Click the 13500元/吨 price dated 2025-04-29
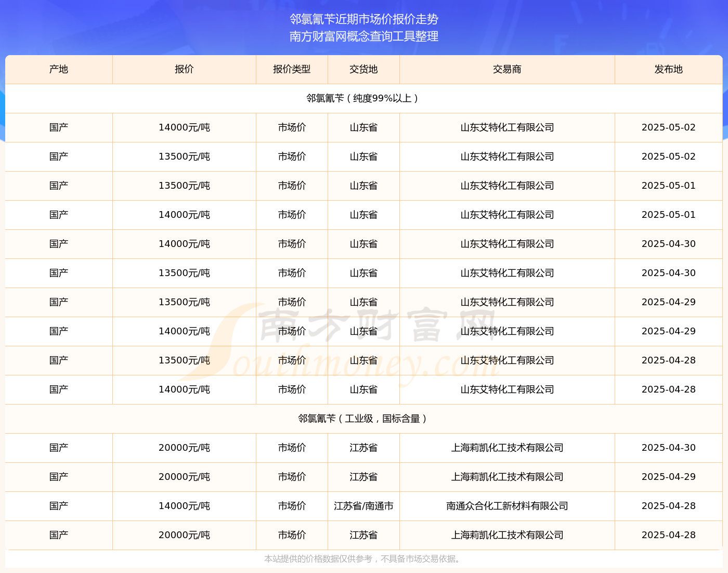728x573 pixels. [x=184, y=302]
